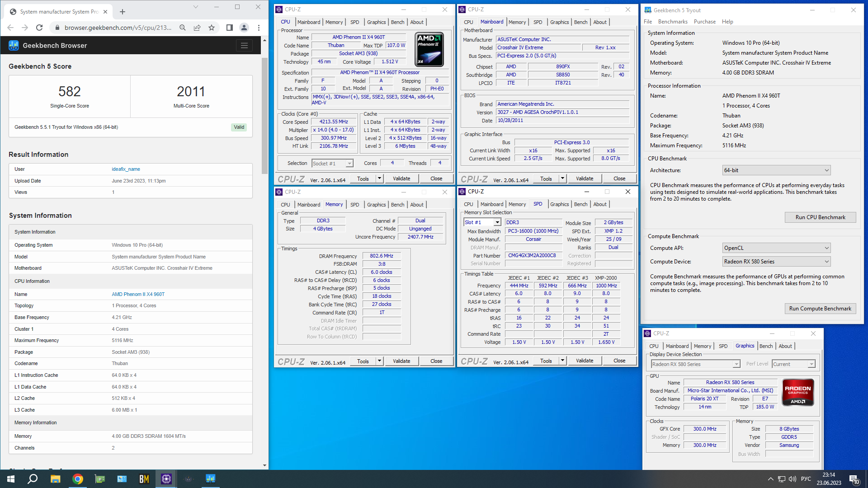Image resolution: width=868 pixels, height=488 pixels.
Task: Click the Radeon Graphics logo image
Action: pos(798,392)
